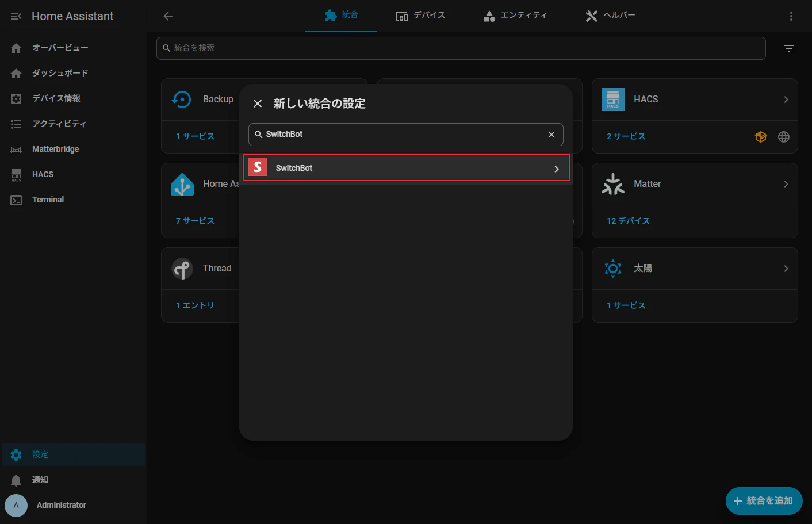Open Backup 1 サービス link

(x=195, y=136)
